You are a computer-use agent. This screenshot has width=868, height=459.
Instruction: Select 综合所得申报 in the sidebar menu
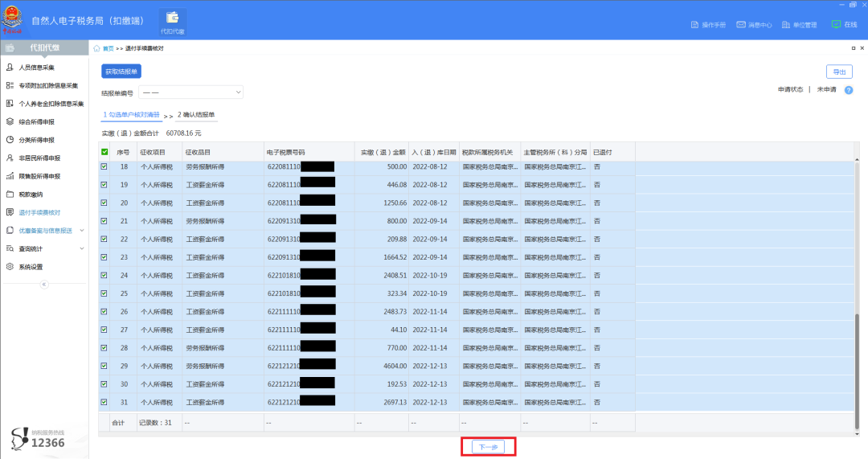click(37, 122)
